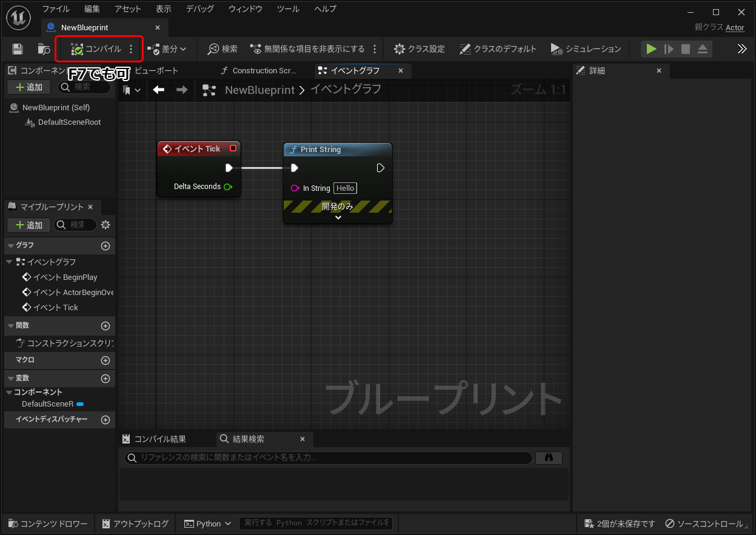Toggle hide unrelated items (無関係な項目を非表示にする)
Screen dimensions: 756x535
(307, 49)
